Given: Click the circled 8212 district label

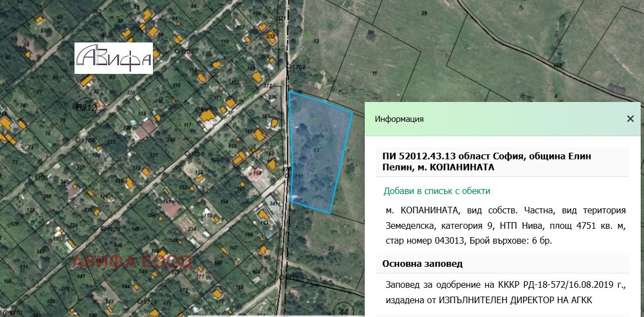Looking at the screenshot, I should click(87, 107).
